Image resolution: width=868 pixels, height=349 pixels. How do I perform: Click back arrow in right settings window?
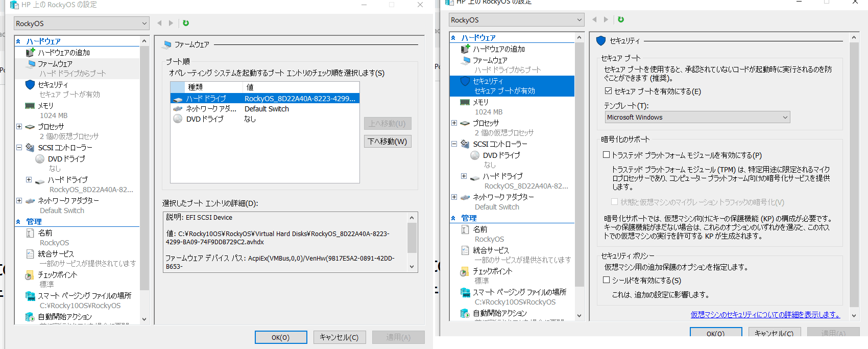(x=594, y=19)
